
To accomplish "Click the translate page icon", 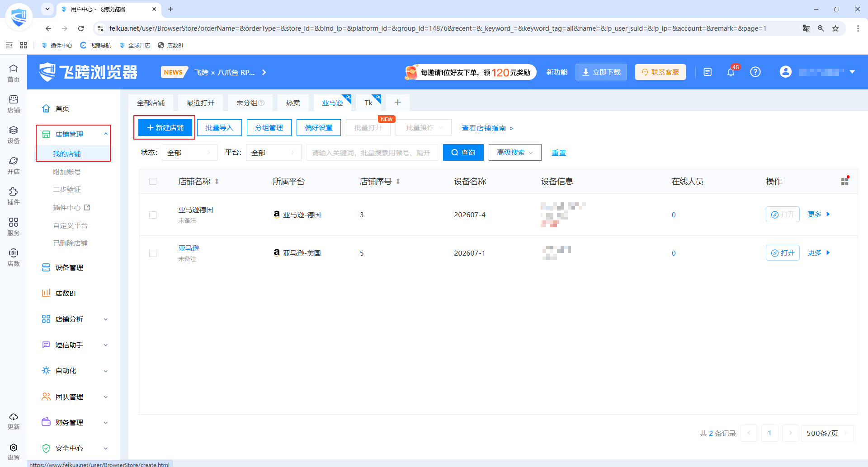I will pos(807,28).
